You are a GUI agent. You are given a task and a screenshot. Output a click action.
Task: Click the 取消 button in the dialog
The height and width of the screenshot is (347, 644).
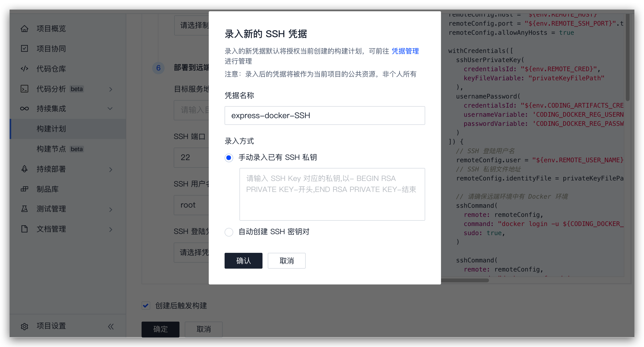click(286, 261)
